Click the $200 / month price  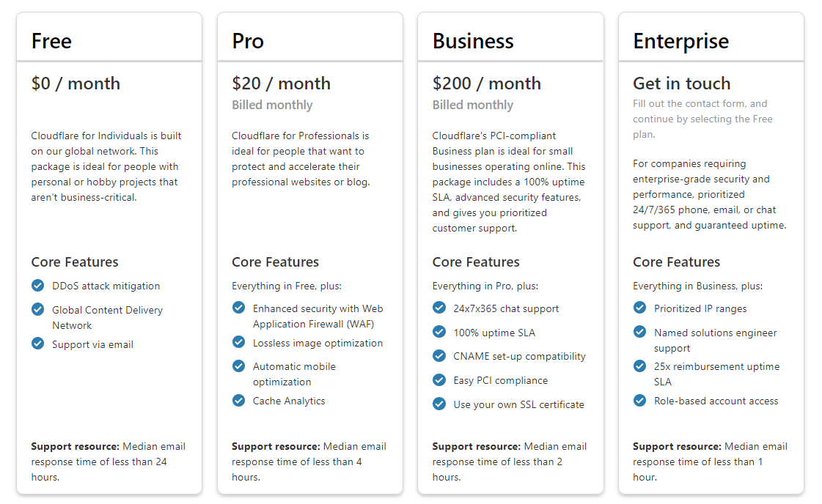[486, 84]
